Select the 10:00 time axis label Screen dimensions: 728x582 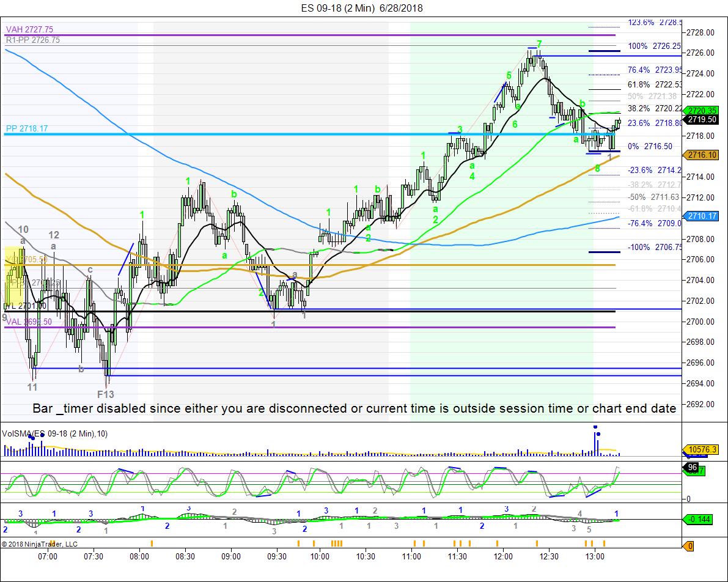[x=320, y=556]
